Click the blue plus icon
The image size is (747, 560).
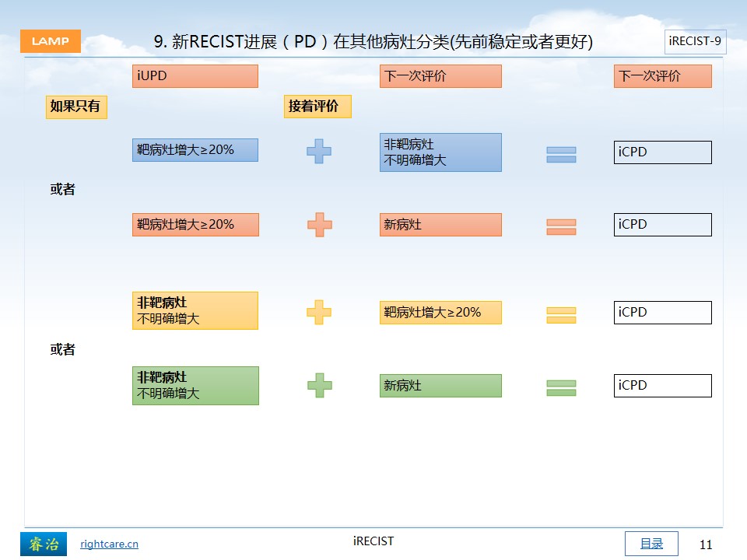[x=319, y=152]
